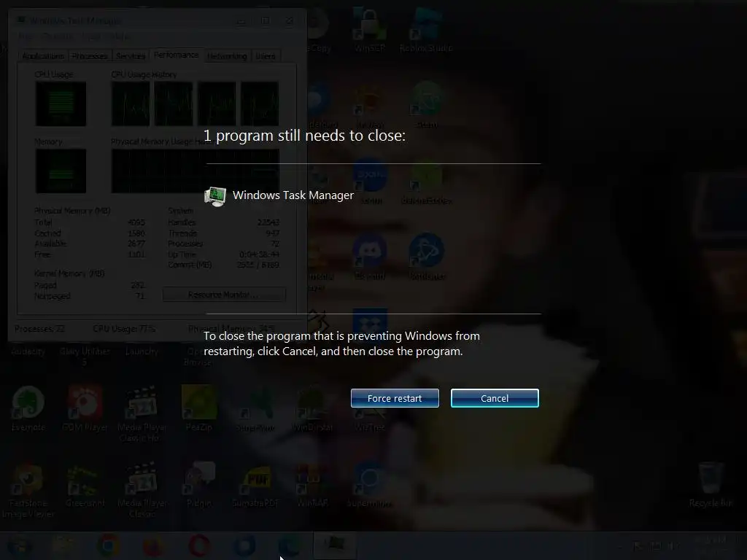Open the Evernote desktop shortcut

(28, 410)
